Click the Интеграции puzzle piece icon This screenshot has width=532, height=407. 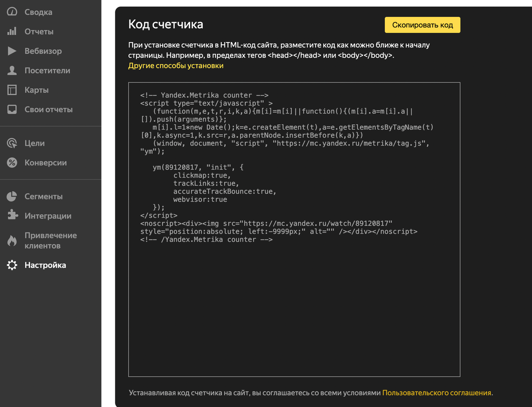12,215
